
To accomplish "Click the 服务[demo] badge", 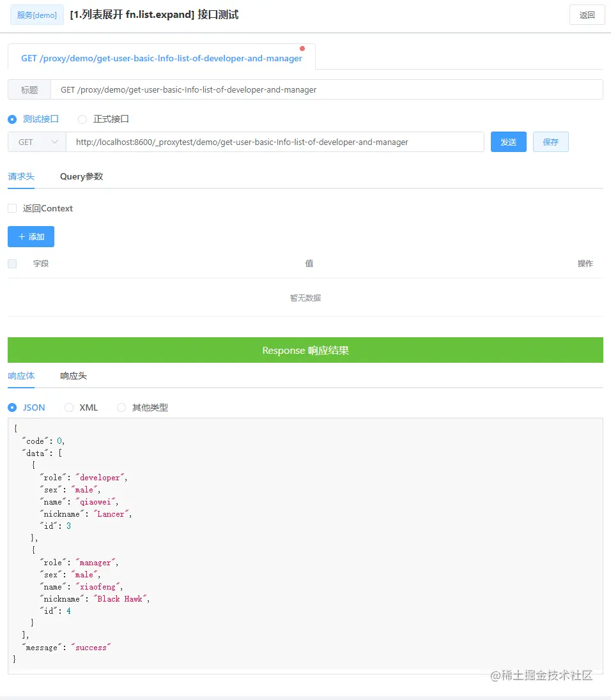I will click(x=36, y=15).
